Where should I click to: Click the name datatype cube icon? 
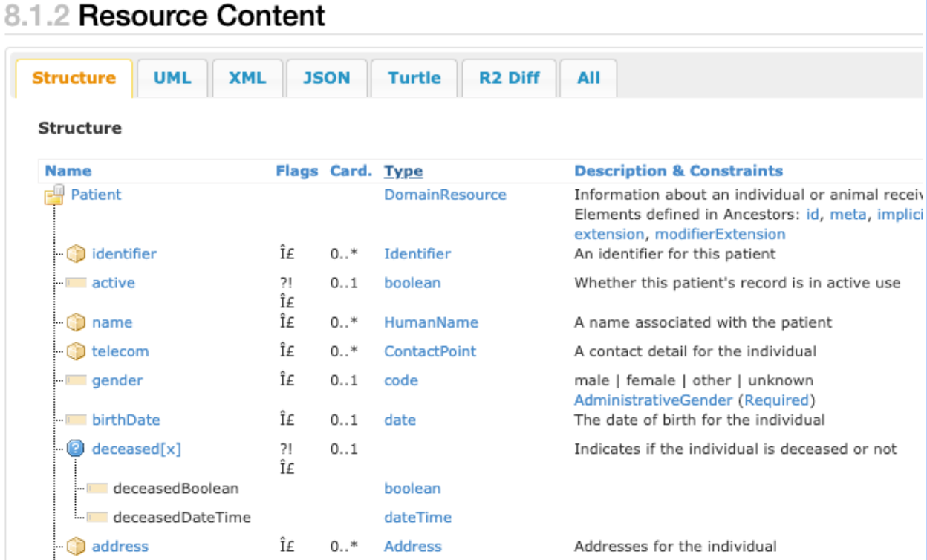76,322
